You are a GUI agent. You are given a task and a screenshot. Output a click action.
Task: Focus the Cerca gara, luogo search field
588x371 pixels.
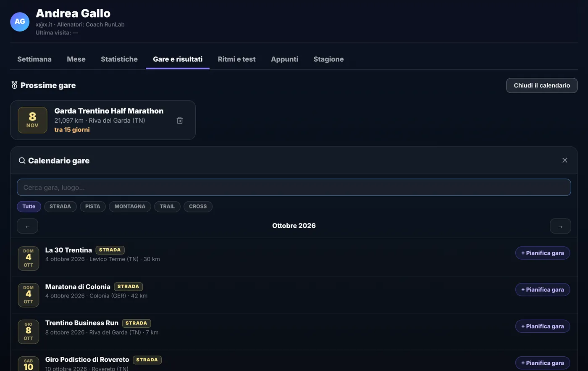coord(294,187)
